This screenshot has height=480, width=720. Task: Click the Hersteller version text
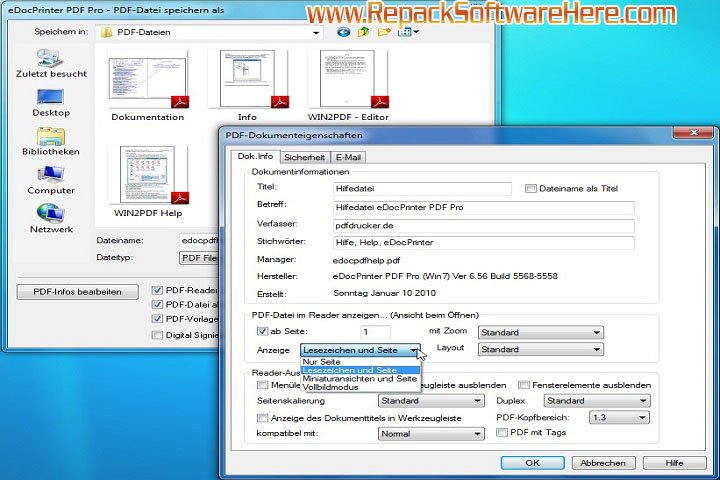[445, 276]
